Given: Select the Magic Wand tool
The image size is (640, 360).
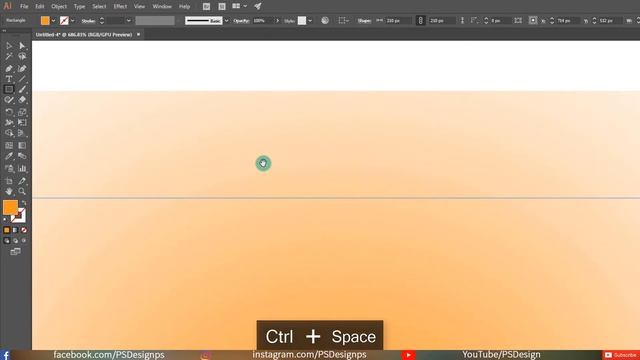Looking at the screenshot, I should point(9,56).
